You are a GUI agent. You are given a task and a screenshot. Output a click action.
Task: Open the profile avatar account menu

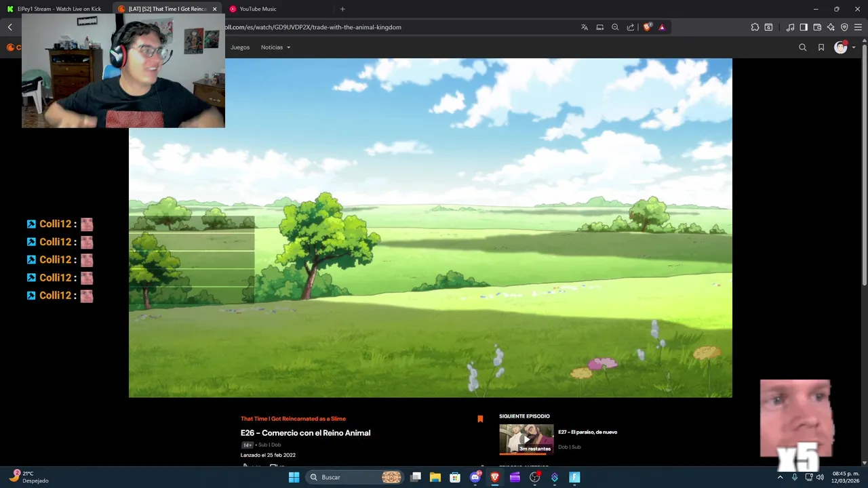click(844, 47)
